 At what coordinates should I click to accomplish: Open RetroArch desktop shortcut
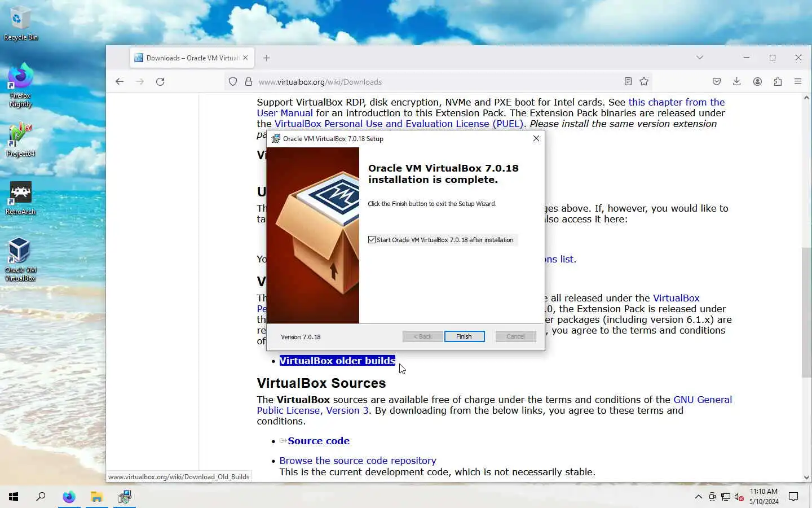(x=20, y=199)
